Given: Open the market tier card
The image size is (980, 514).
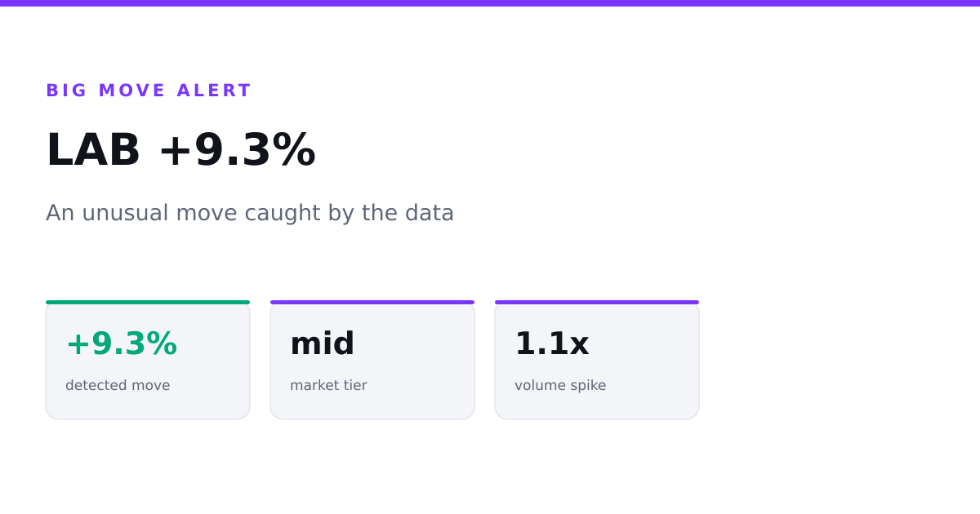Looking at the screenshot, I should [372, 360].
